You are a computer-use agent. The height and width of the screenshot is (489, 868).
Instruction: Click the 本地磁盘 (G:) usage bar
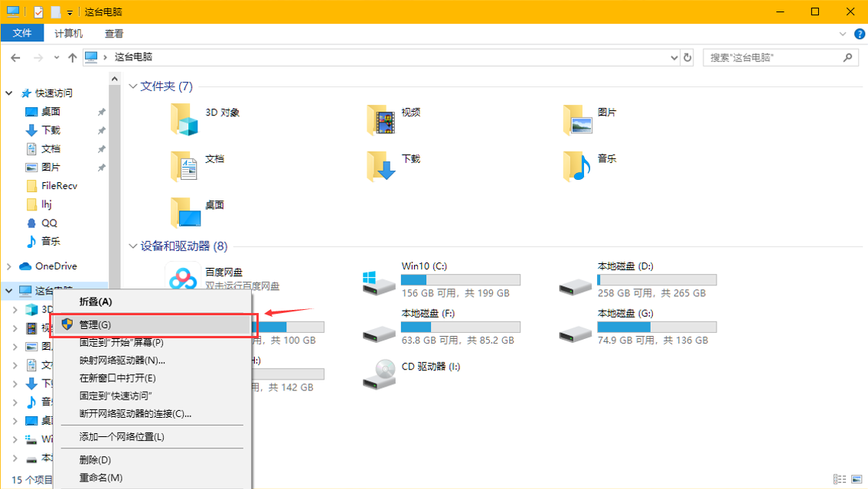(657, 327)
